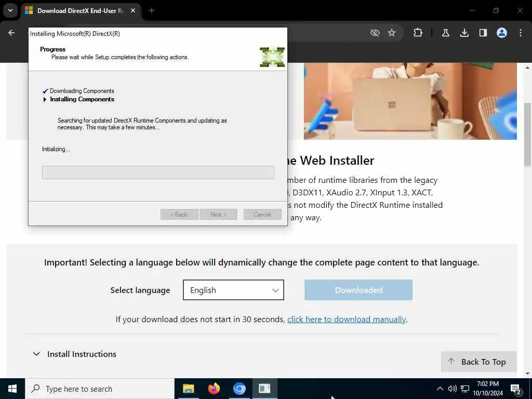The image size is (532, 399).
Task: Click the download manually link
Action: point(347,320)
